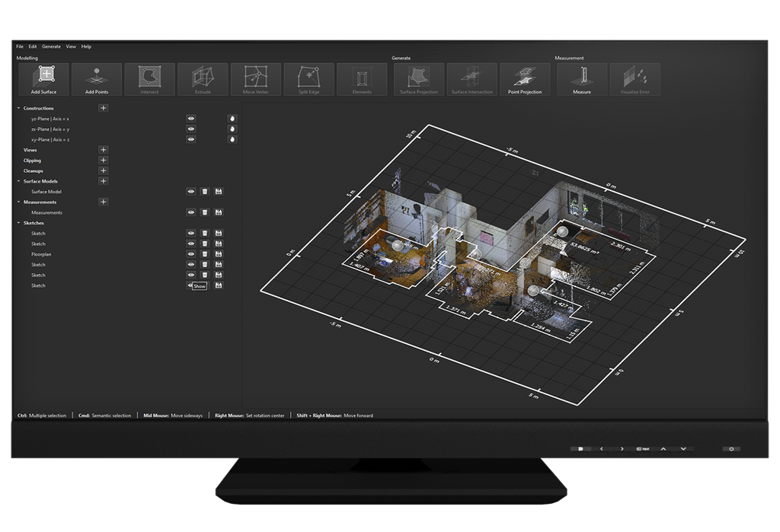
Task: Activate the Measure tool
Action: [x=582, y=79]
